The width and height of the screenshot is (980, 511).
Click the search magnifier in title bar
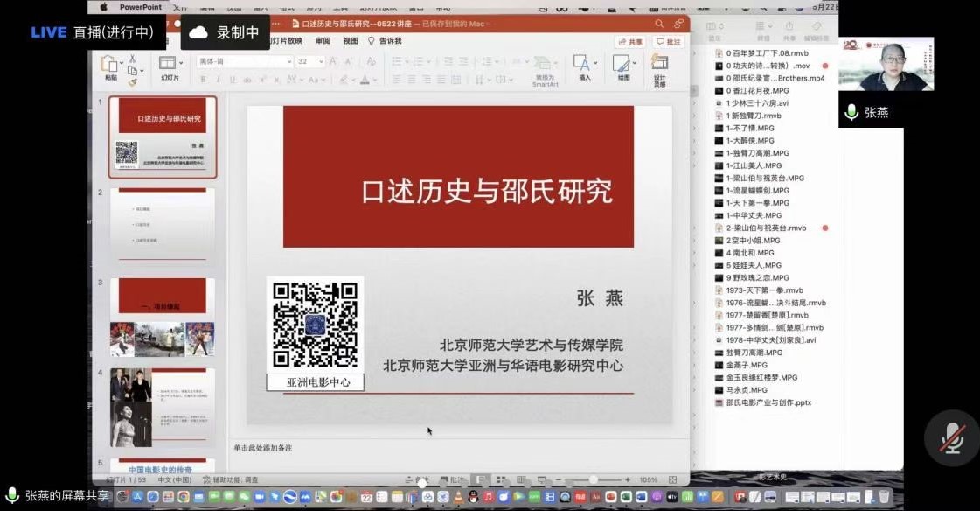pos(659,24)
